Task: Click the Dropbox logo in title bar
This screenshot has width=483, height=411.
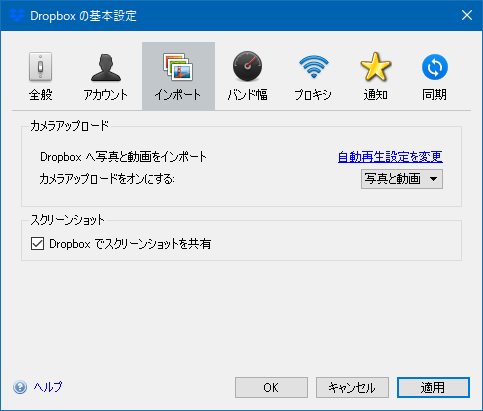Action: (x=16, y=15)
